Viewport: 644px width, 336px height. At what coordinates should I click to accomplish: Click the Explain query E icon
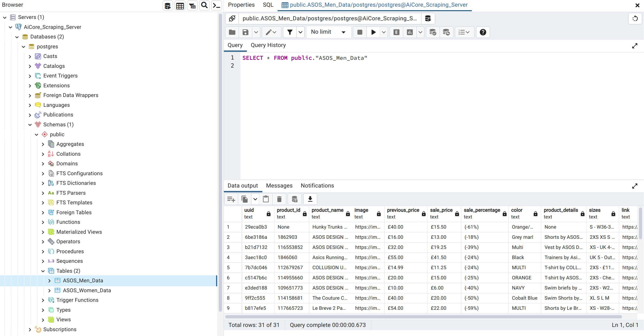(396, 32)
